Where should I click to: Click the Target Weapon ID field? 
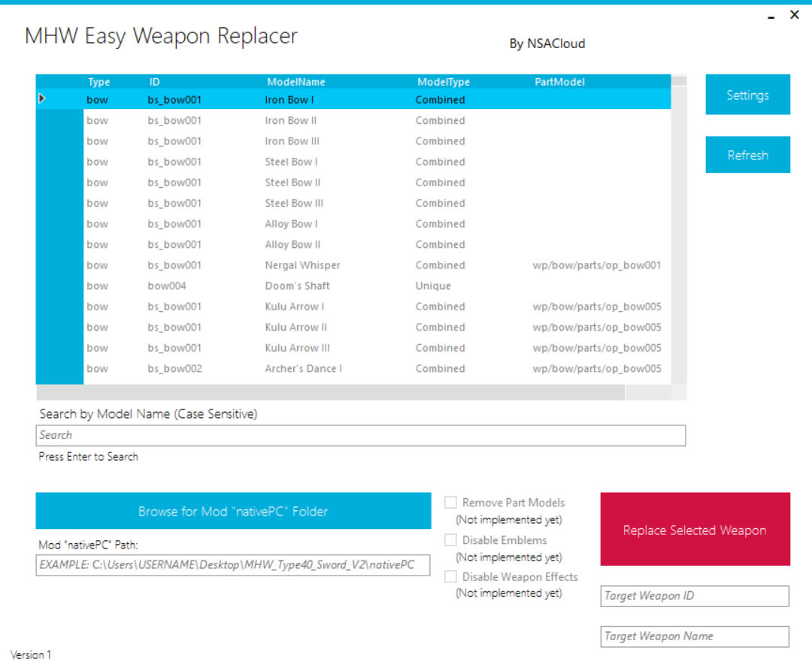click(x=695, y=596)
